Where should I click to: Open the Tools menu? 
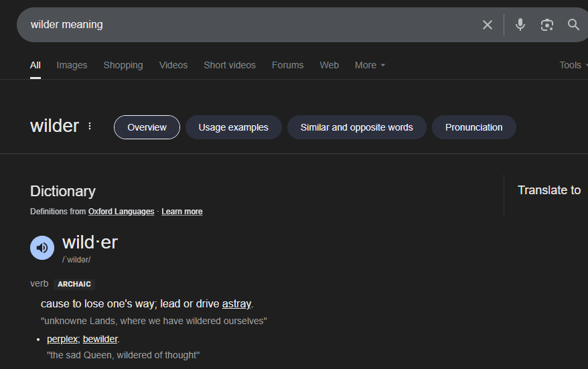click(573, 65)
